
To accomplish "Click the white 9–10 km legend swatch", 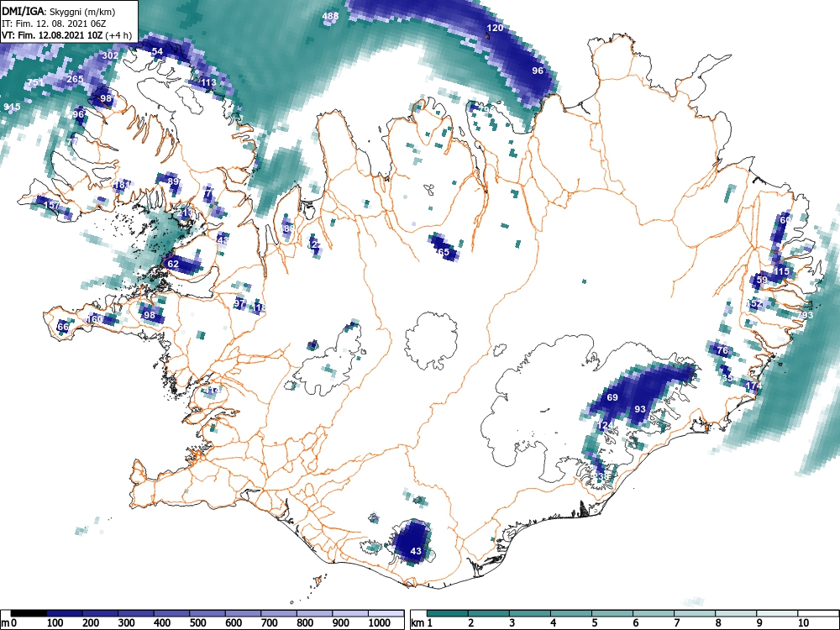I will coord(777,613).
